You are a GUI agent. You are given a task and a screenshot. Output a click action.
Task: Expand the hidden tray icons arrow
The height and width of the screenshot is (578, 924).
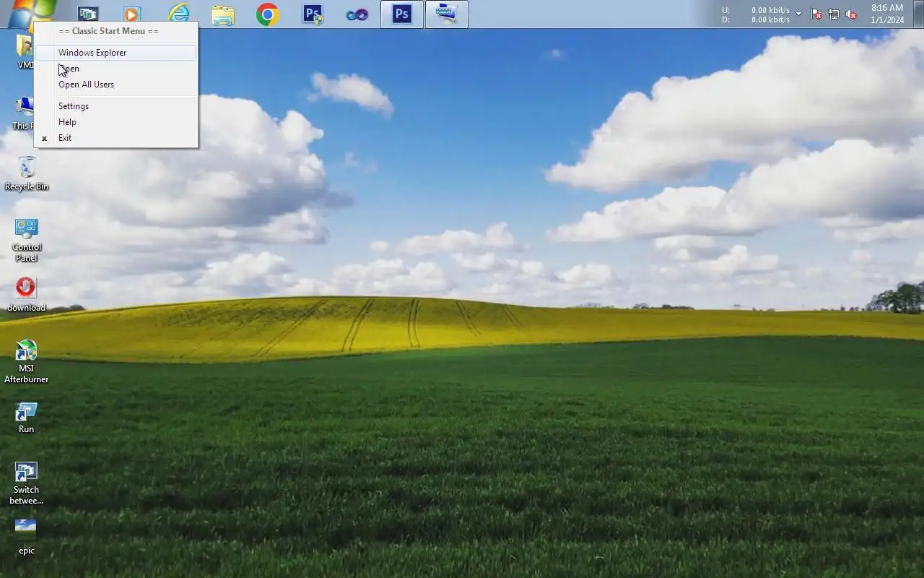click(x=798, y=14)
